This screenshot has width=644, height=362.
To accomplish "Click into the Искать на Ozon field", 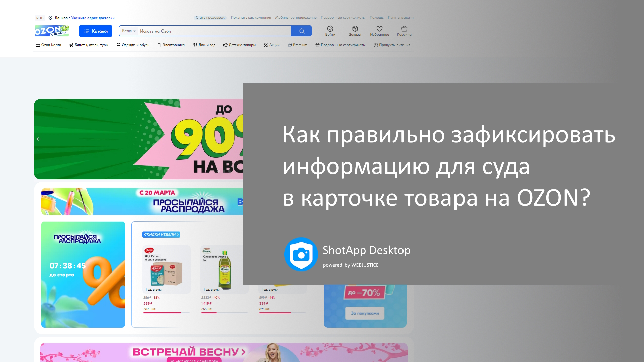I will pos(215,31).
